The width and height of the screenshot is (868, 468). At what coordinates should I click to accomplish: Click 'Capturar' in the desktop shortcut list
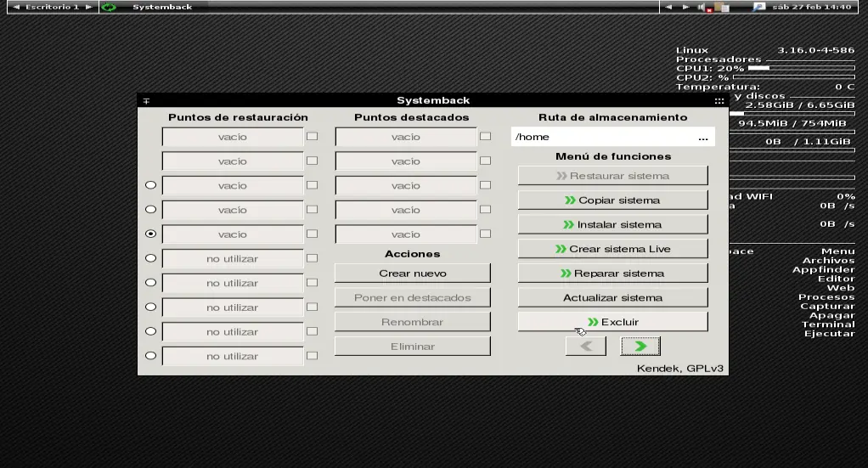(827, 307)
